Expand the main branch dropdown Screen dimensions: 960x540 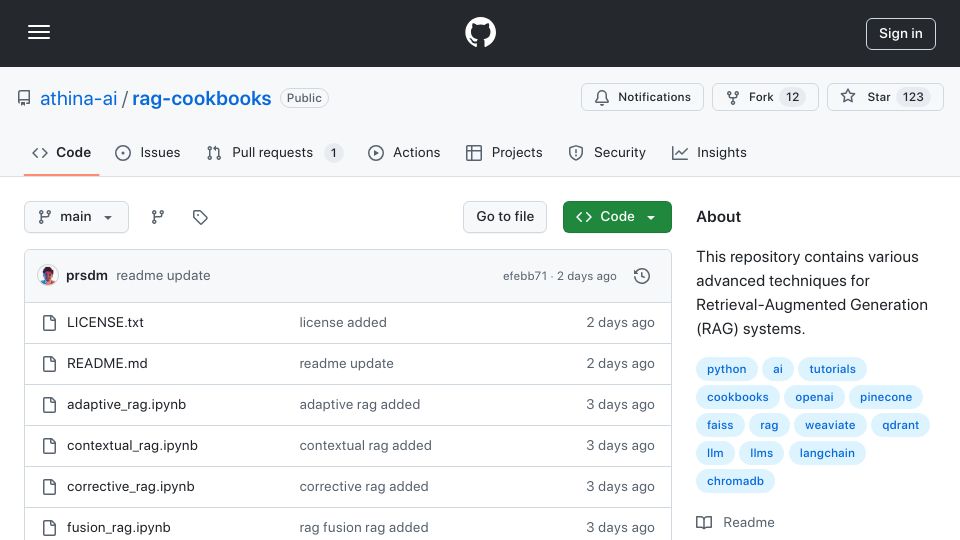coord(77,217)
